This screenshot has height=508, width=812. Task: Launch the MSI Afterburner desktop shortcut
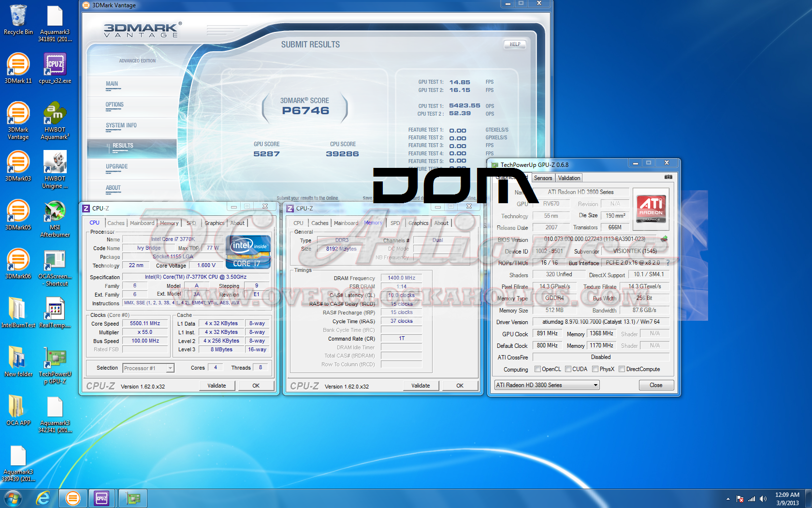(55, 219)
